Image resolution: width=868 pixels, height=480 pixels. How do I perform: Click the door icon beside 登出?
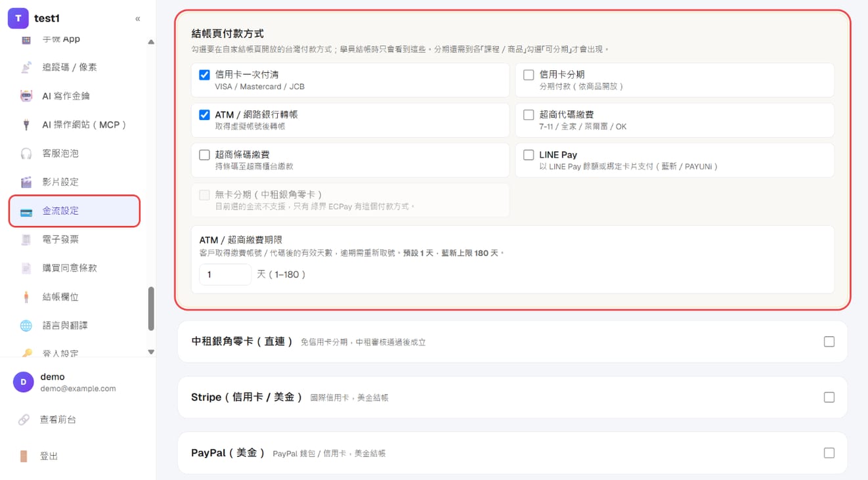24,456
